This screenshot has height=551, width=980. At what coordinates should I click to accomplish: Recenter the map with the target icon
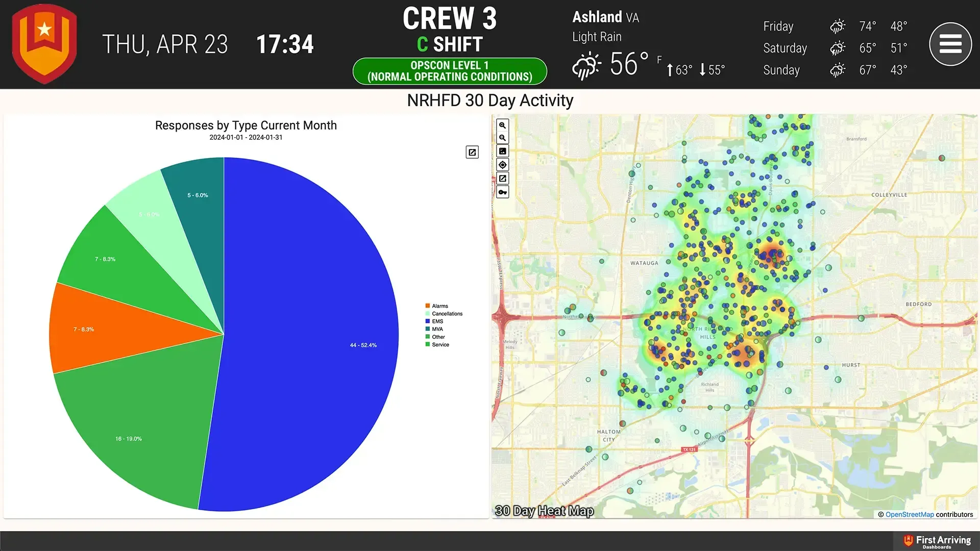click(x=503, y=165)
